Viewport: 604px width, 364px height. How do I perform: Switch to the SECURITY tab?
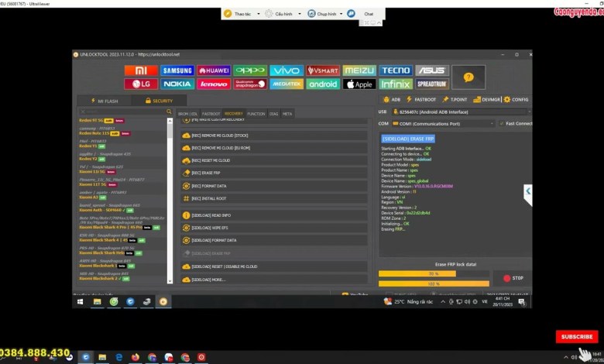click(x=159, y=101)
